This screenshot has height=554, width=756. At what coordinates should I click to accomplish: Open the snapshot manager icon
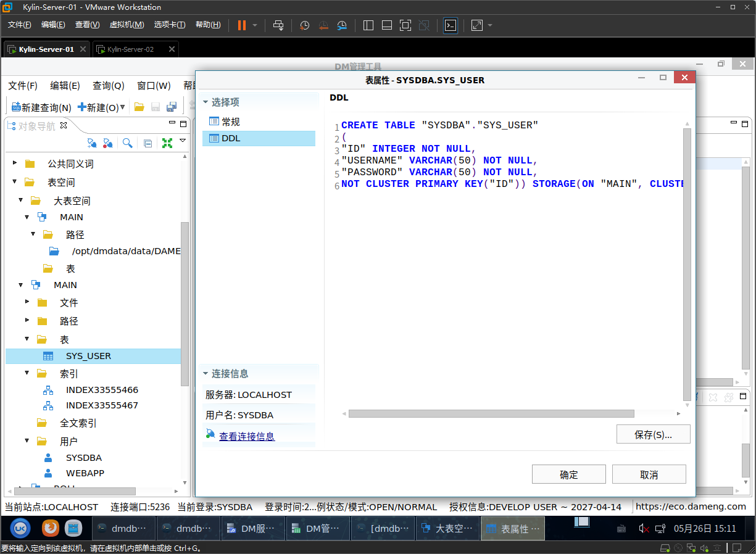(x=342, y=25)
